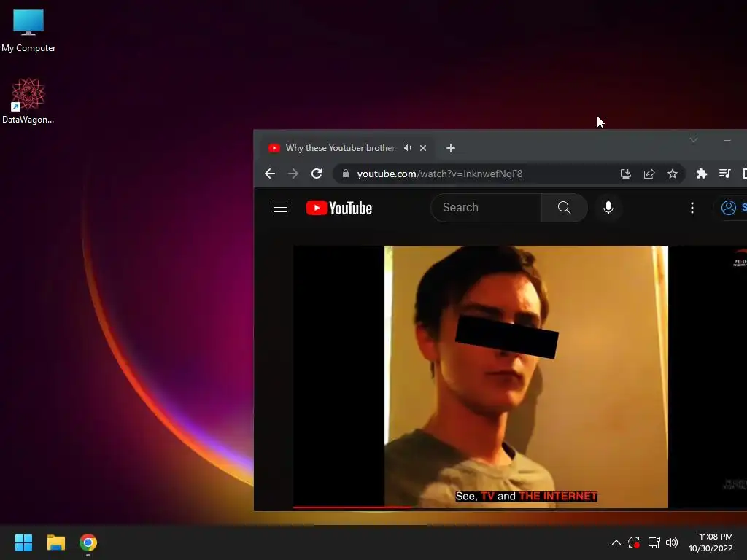Click the install app icon in address bar
Image resolution: width=747 pixels, height=560 pixels.
tap(625, 174)
